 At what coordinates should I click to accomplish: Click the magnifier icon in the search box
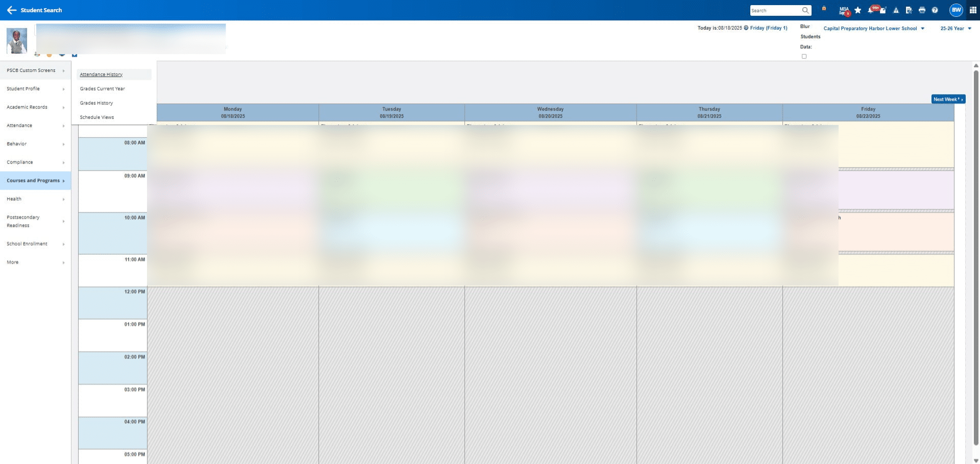(805, 10)
